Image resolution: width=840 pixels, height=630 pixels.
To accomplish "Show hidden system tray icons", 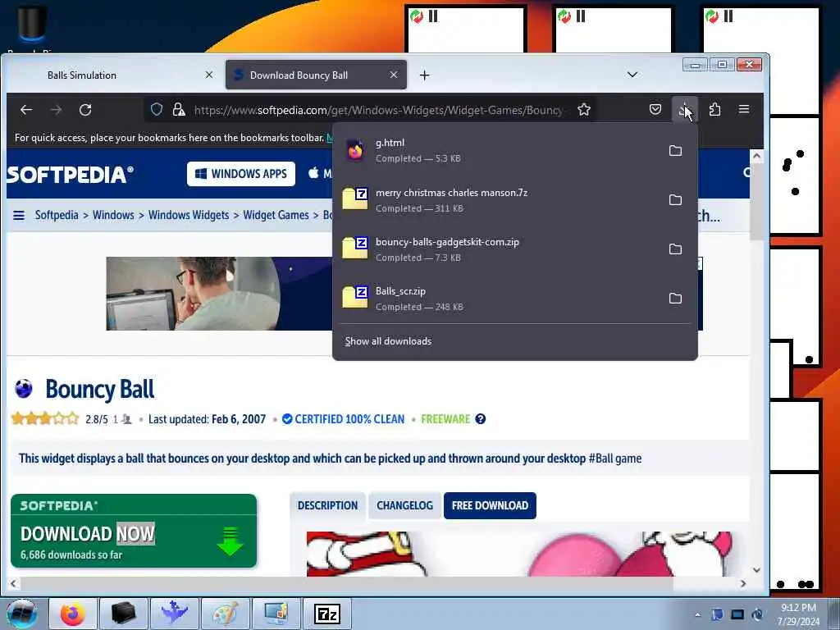I will click(x=697, y=614).
